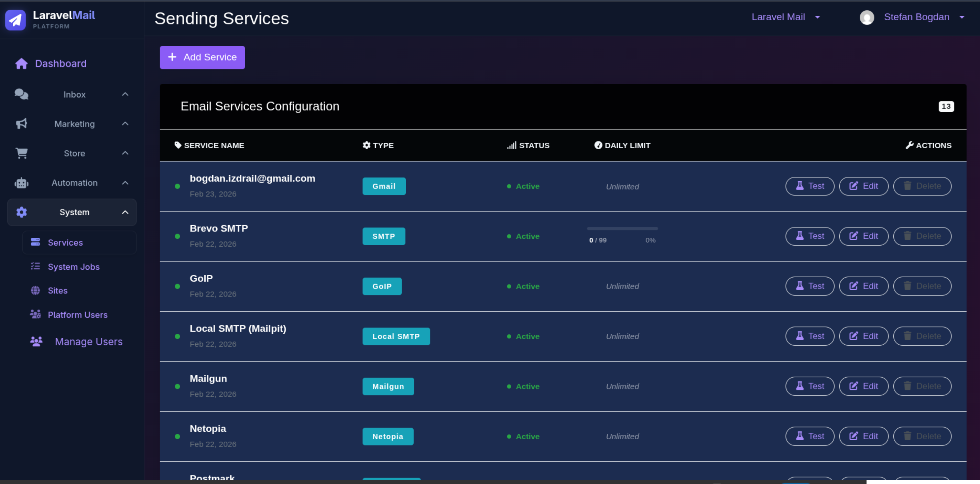The width and height of the screenshot is (980, 484).
Task: Click the Marketing megaphone icon
Action: 21,123
